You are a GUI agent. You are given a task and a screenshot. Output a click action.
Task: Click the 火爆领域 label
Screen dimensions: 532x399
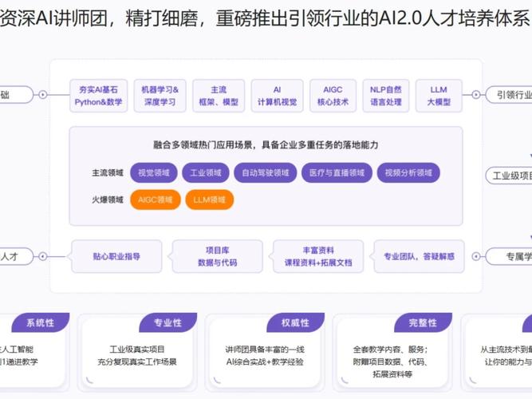tap(108, 199)
